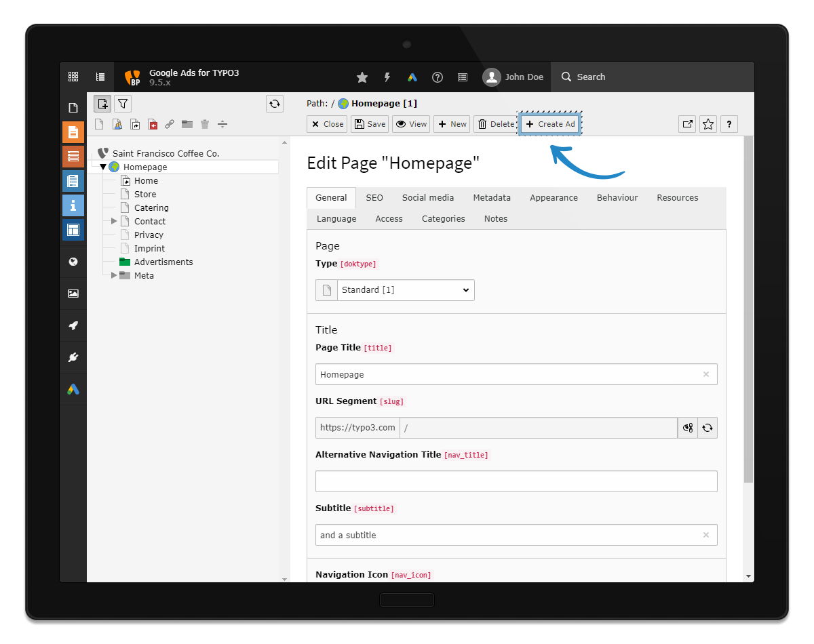The width and height of the screenshot is (814, 644).
Task: Open the context help question button
Action: pos(729,124)
